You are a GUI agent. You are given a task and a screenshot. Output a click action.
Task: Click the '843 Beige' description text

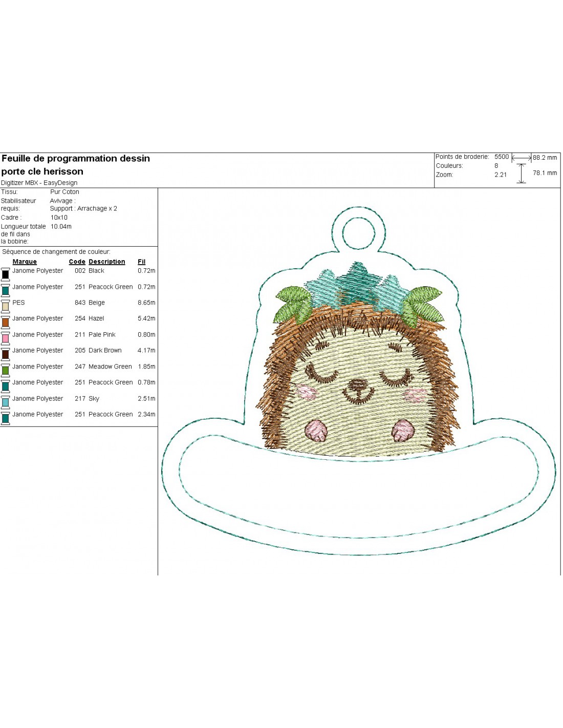90,303
